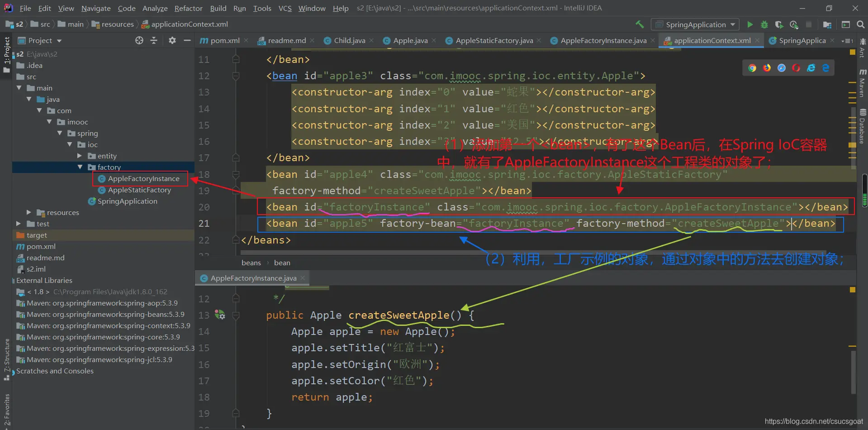Expand the resources folder in tree

point(29,212)
